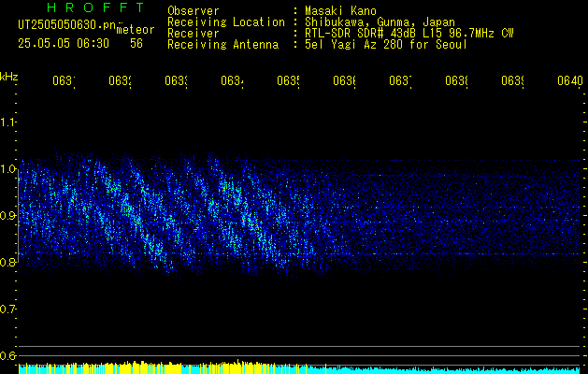The width and height of the screenshot is (588, 374).
Task: Click the 0631 time marker
Action: coord(64,81)
